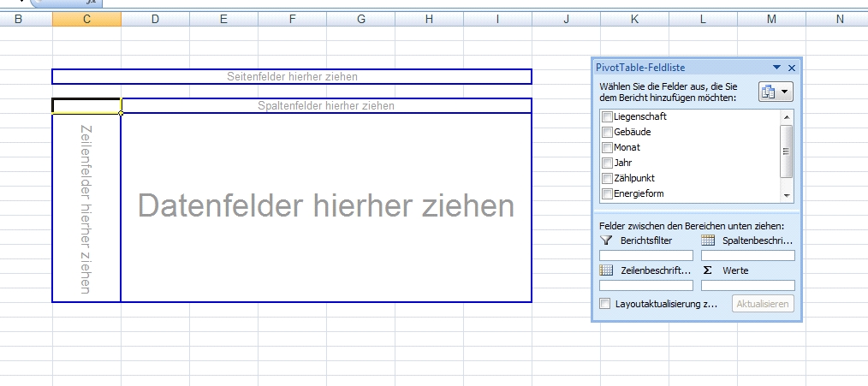Click the field list scroll down arrow
This screenshot has width=868, height=386.
pyautogui.click(x=786, y=196)
